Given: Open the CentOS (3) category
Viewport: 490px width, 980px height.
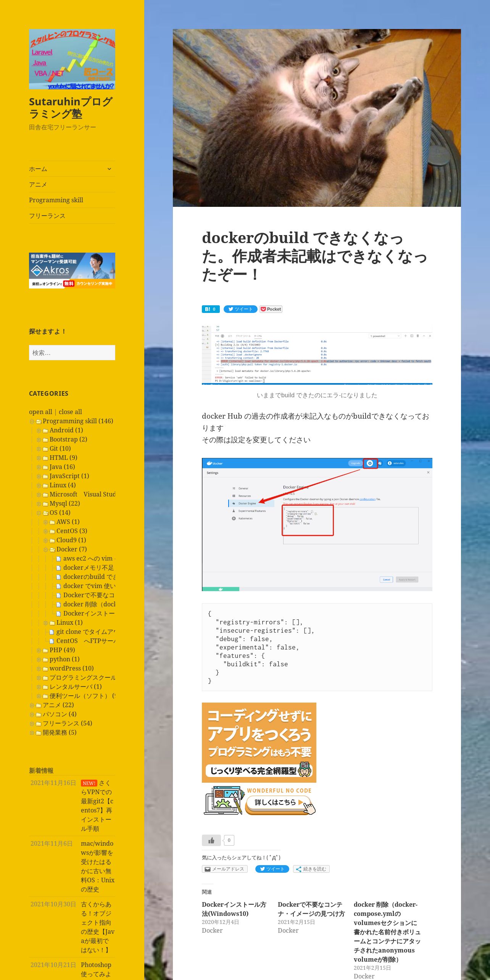Looking at the screenshot, I should click(72, 531).
